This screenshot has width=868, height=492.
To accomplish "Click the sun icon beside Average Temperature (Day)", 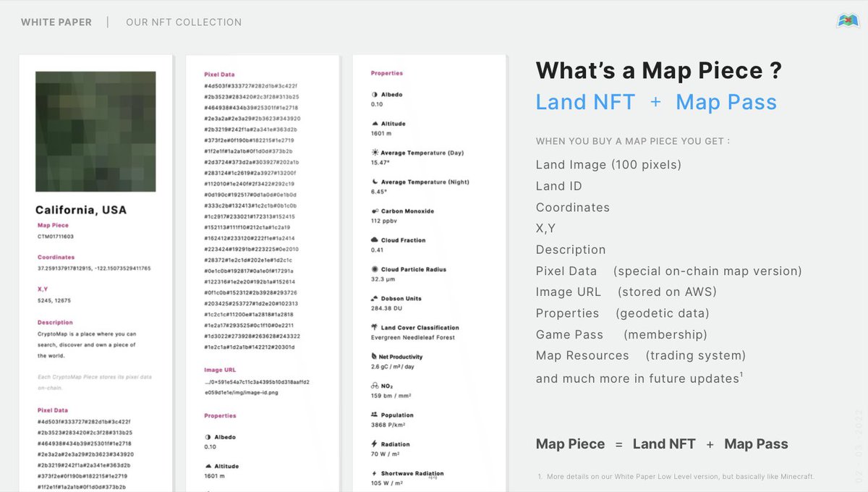I will click(x=374, y=153).
